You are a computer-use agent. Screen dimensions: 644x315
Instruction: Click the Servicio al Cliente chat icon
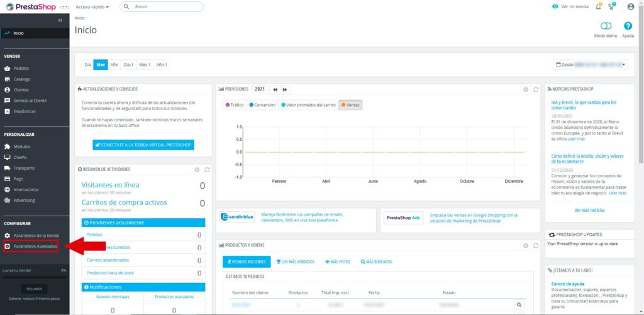[7, 101]
